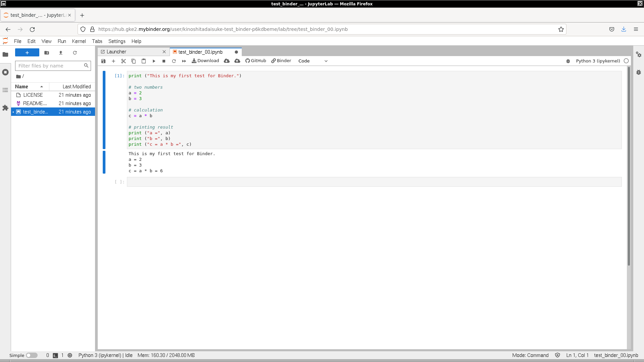Open Running Terminals and Kernels panel
This screenshot has width=644, height=362.
(x=5, y=72)
